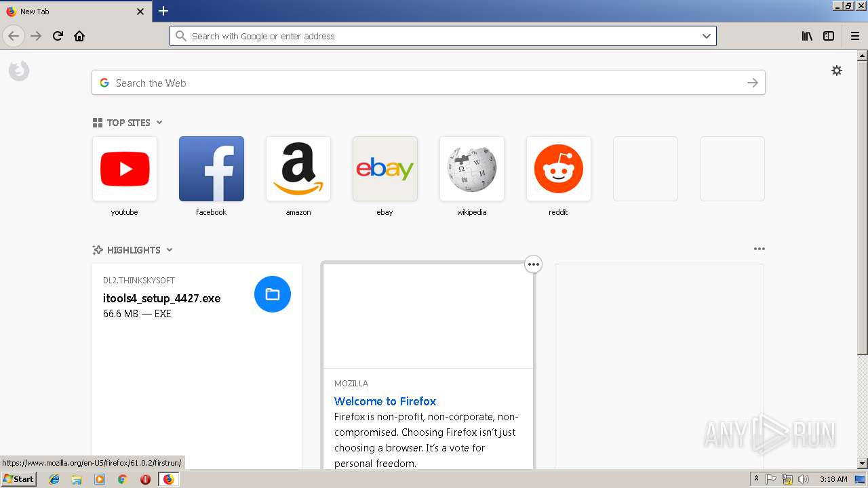Go to the Home page
The image size is (868, 488).
coord(79,36)
